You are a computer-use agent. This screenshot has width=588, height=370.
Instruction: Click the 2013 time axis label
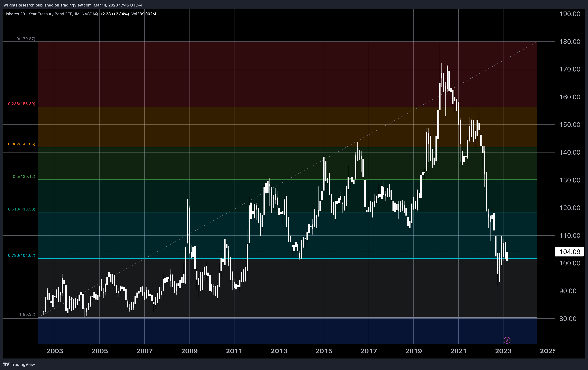coord(279,351)
